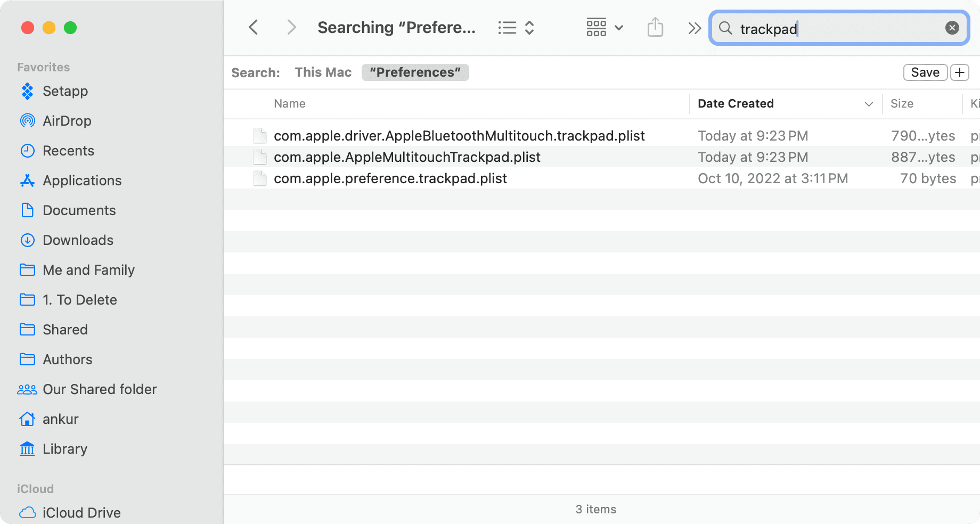The height and width of the screenshot is (524, 980).
Task: Click the Share toolbar icon
Action: pyautogui.click(x=655, y=27)
